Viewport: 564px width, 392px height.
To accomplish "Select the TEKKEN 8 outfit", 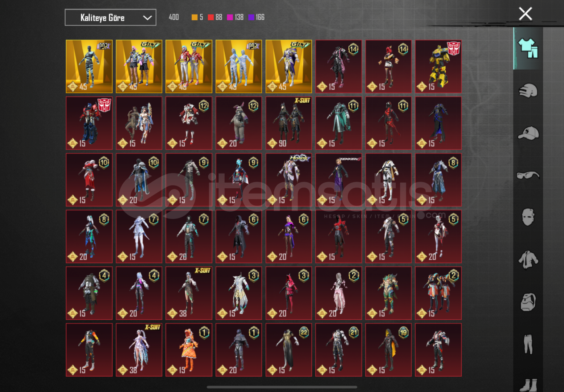I will (339, 180).
